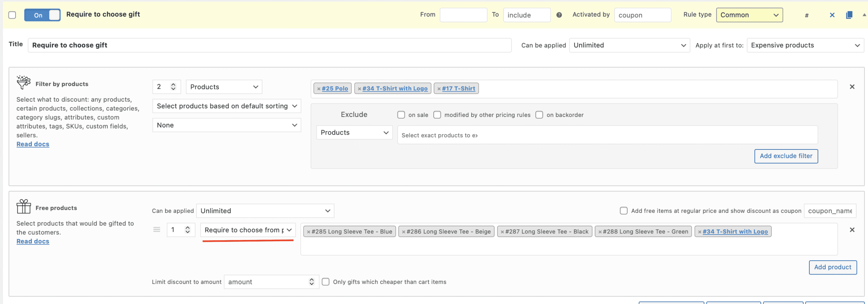The height and width of the screenshot is (304, 868).
Task: Remove #25 Polo tag from filter
Action: click(x=319, y=89)
